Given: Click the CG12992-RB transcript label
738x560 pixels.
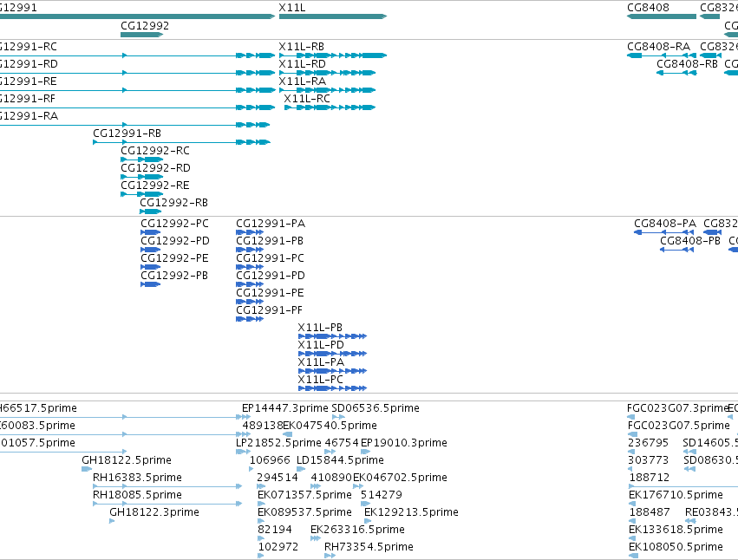Looking at the screenshot, I should pyautogui.click(x=174, y=203).
